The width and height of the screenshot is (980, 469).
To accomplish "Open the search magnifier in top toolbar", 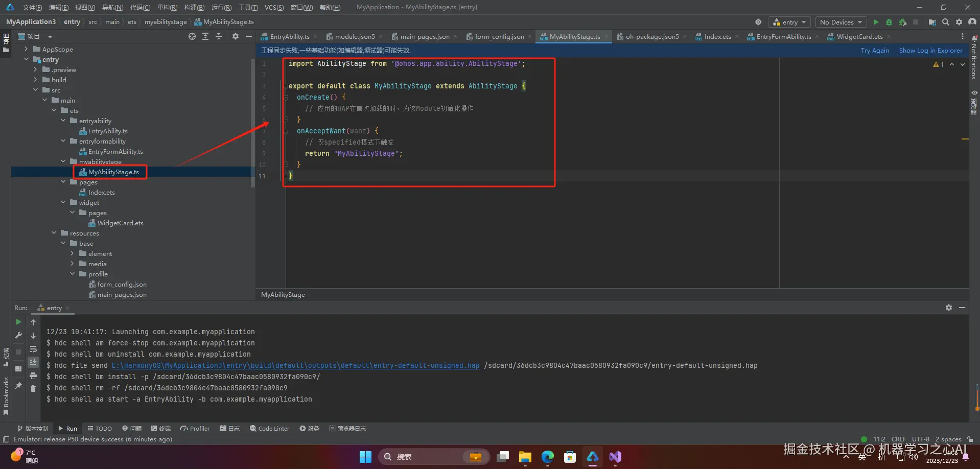I will [x=946, y=22].
